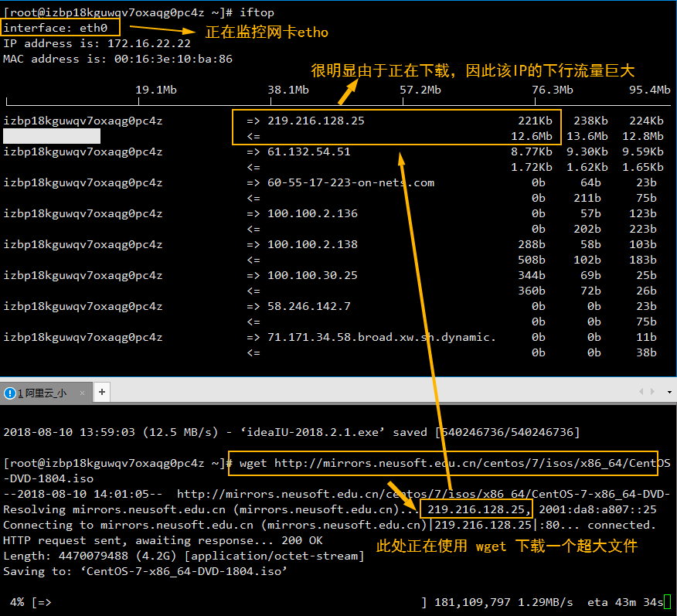Click the left tab-scroll arrow icon
This screenshot has height=616, width=677.
[x=642, y=392]
